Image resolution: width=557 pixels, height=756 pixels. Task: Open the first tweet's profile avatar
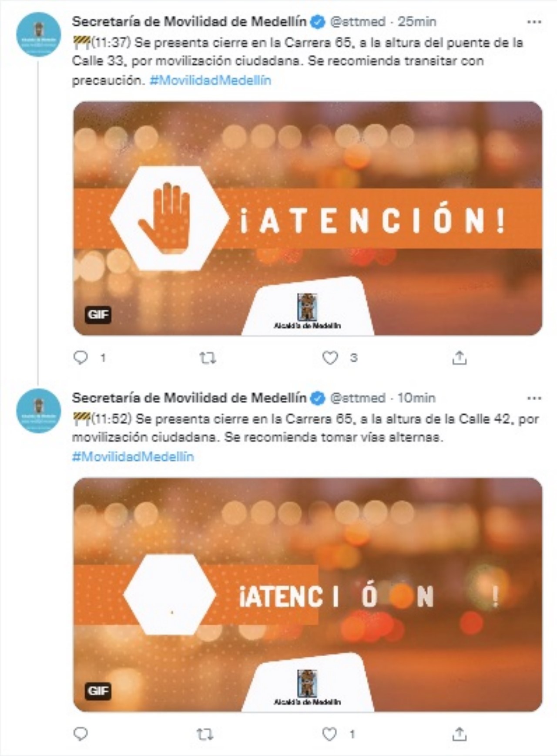point(38,34)
